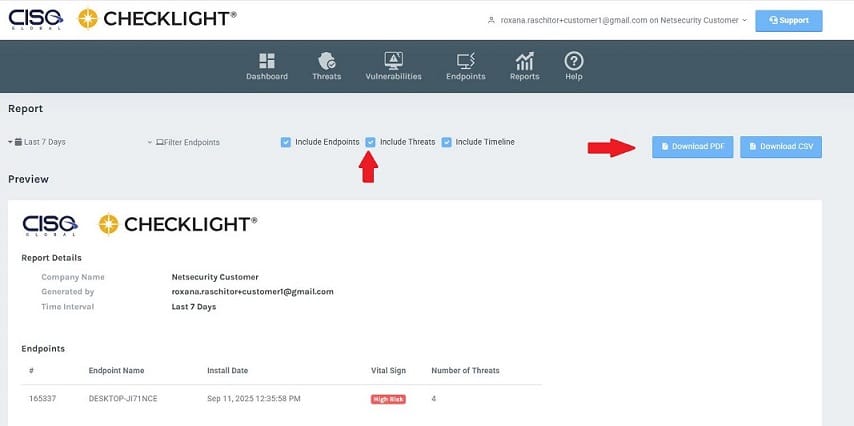Expand the Last 7 Days date range
Viewport: 854px width, 426px height.
pyautogui.click(x=38, y=142)
